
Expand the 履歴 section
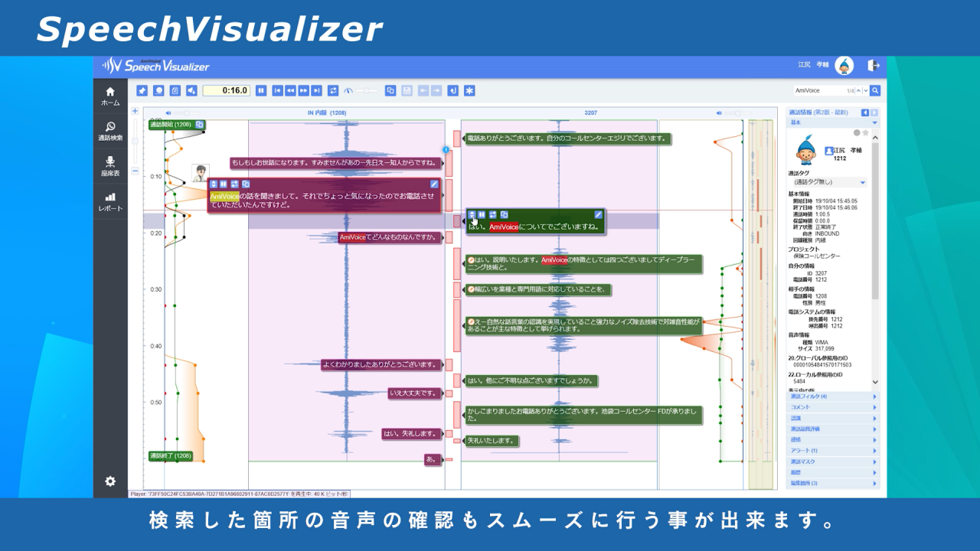834,472
